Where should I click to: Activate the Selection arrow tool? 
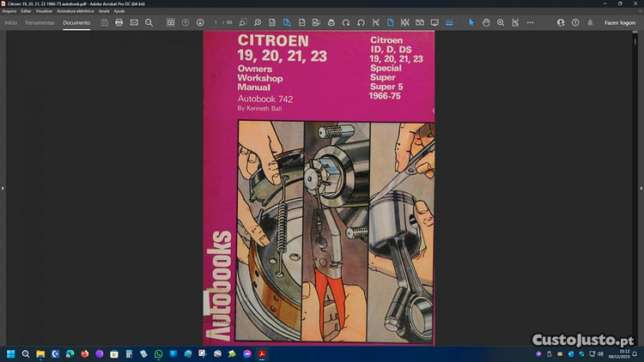tap(471, 22)
